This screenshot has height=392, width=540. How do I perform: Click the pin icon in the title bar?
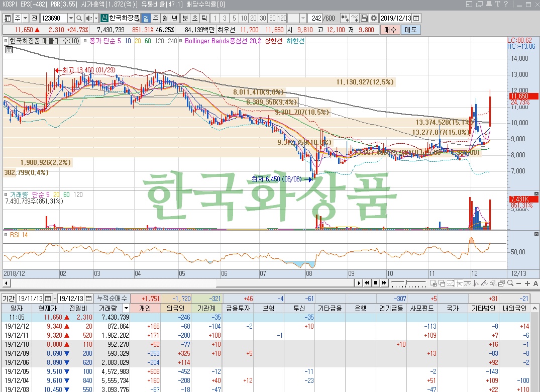489,4
